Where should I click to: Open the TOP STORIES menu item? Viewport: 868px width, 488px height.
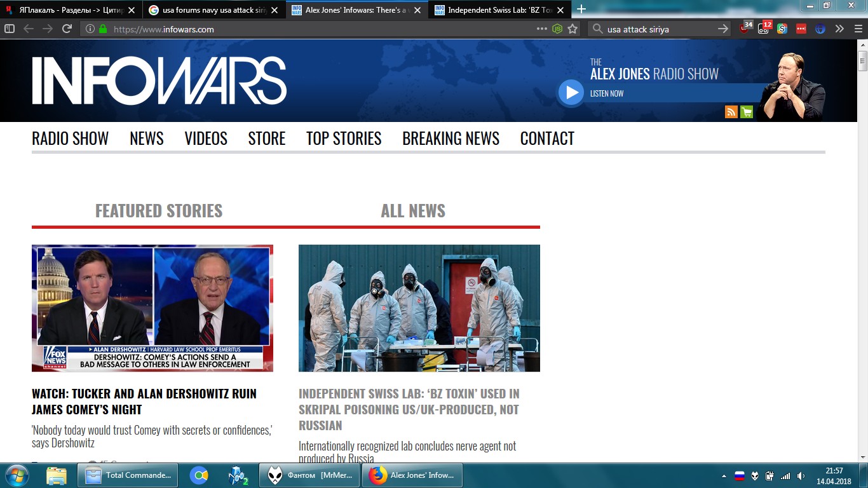(x=344, y=139)
